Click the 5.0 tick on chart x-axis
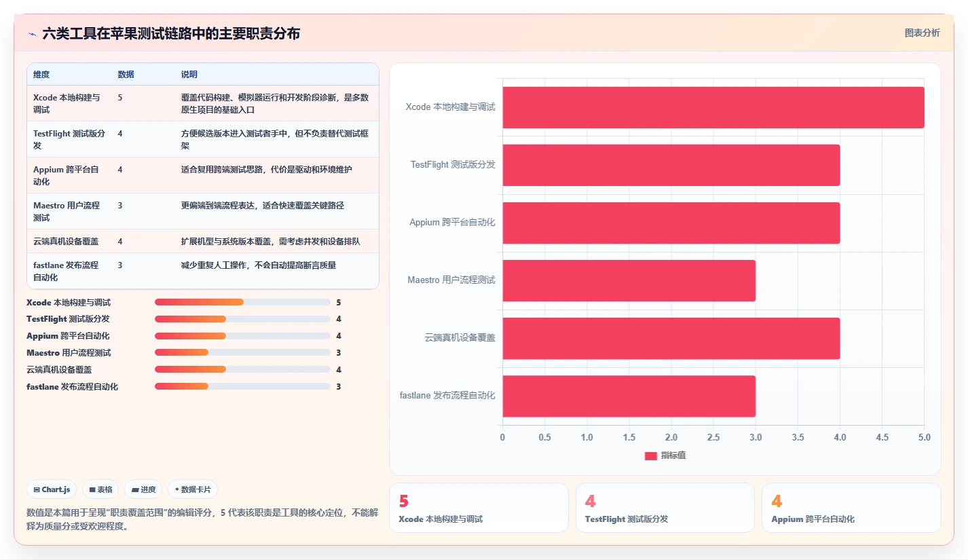The image size is (968, 560). pos(924,437)
